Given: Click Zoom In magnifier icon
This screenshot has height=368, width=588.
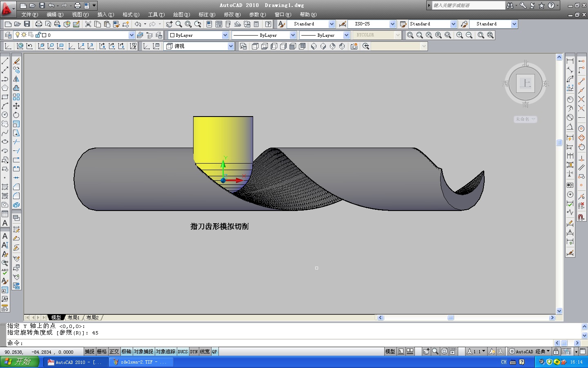Looking at the screenshot, I should tap(459, 35).
